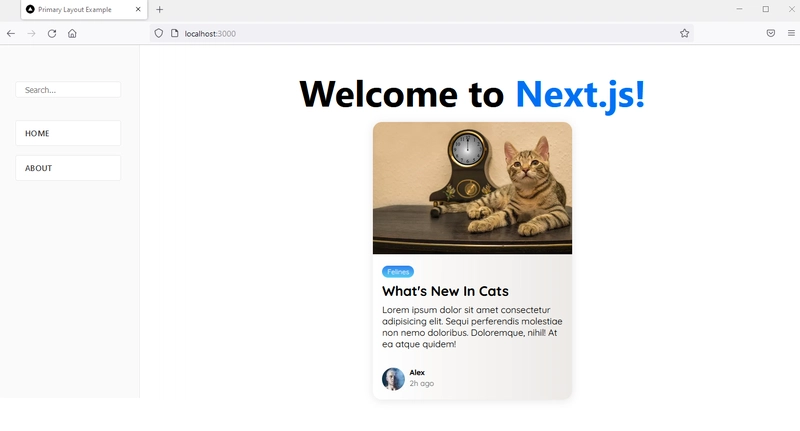Open the ABOUT sidebar link
The width and height of the screenshot is (800, 431).
tap(68, 168)
